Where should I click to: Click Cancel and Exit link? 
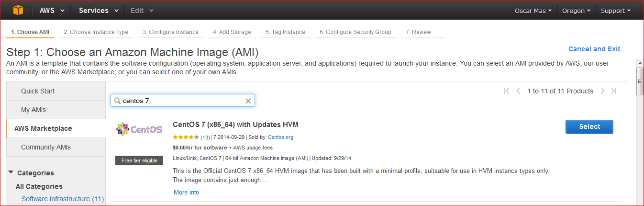pyautogui.click(x=594, y=49)
